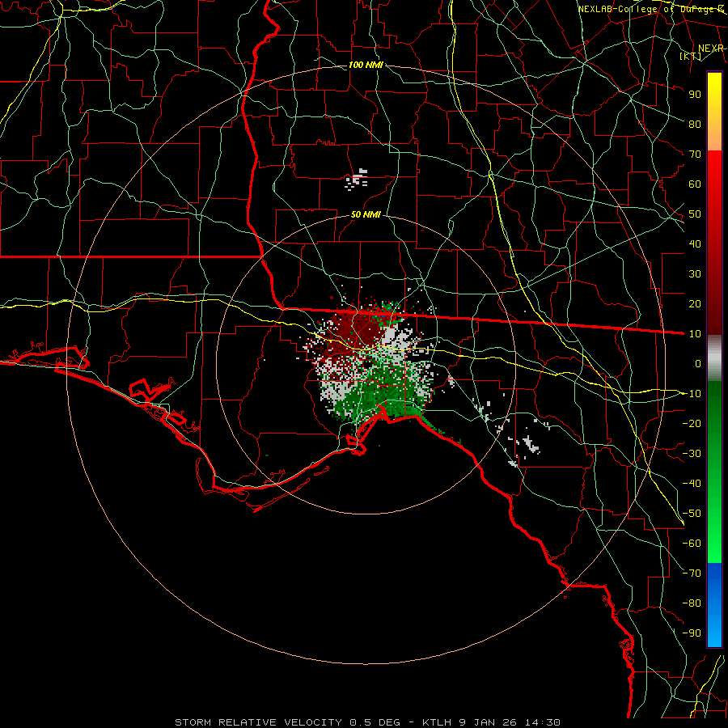Click the 10 value on the velocity scale
This screenshot has height=728, width=728.
[x=695, y=334]
